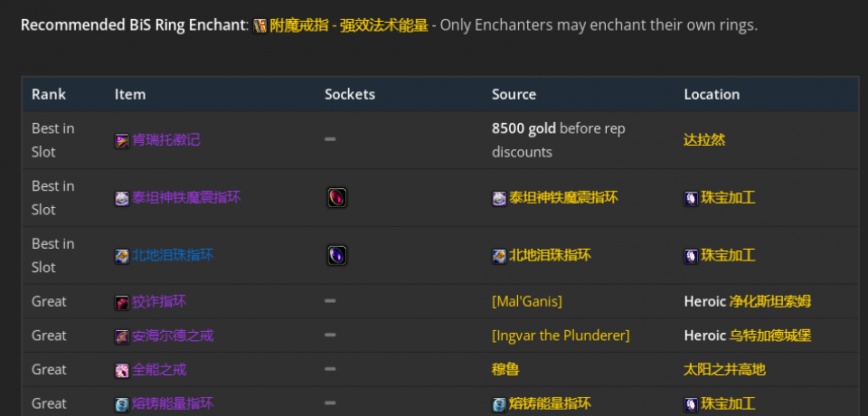Click the purple gem socket icon
868x416 pixels.
(x=336, y=255)
